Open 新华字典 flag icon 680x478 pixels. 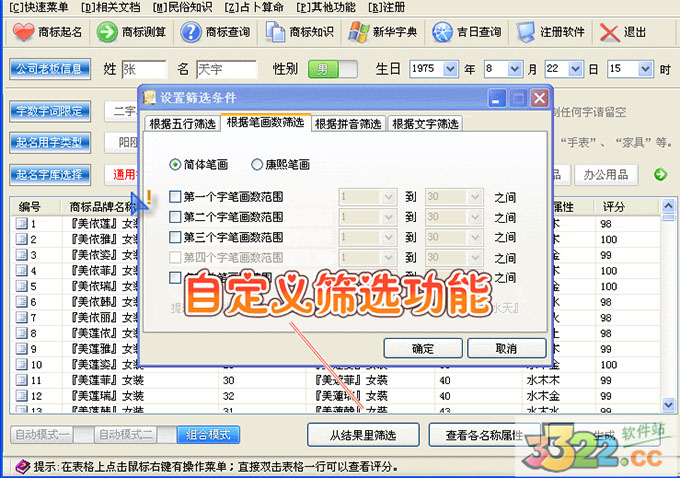pos(359,32)
